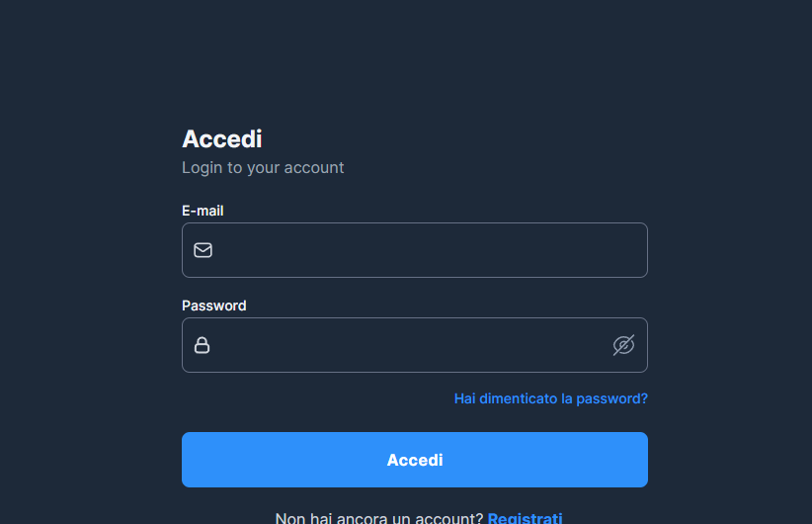Go to sign-up via Registrati
Viewport: 812px width, 524px height.
coord(525,518)
